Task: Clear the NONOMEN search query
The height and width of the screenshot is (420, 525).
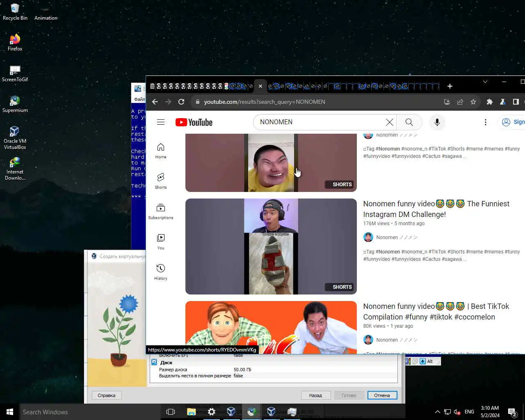Action: (389, 122)
